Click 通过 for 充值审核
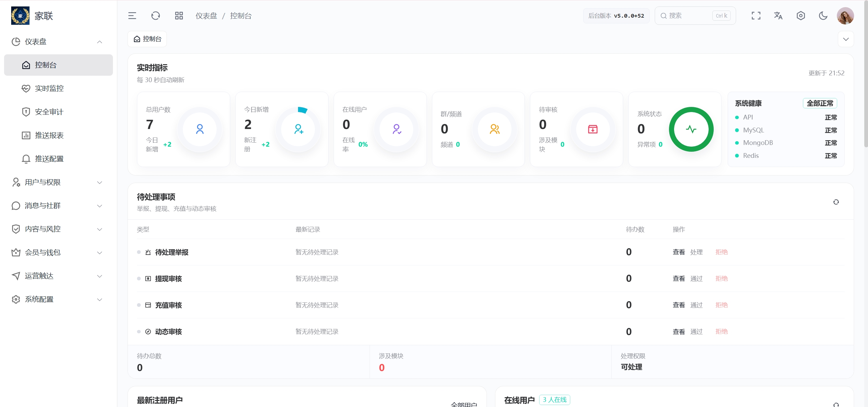 tap(696, 305)
